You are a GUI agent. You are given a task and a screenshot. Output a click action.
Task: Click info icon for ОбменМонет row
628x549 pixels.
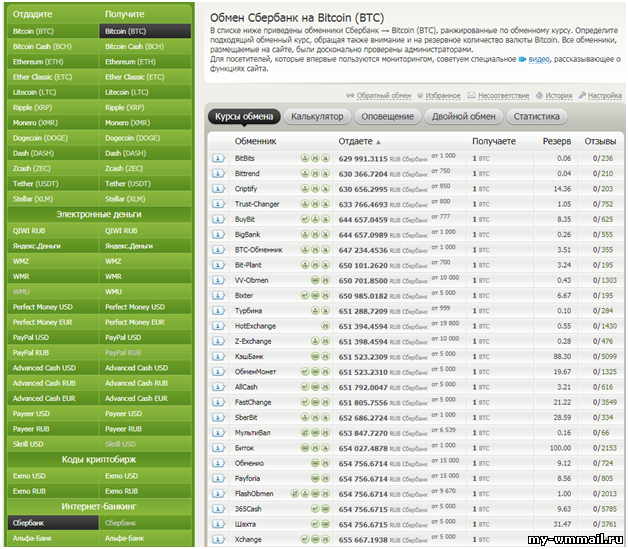coord(218,371)
